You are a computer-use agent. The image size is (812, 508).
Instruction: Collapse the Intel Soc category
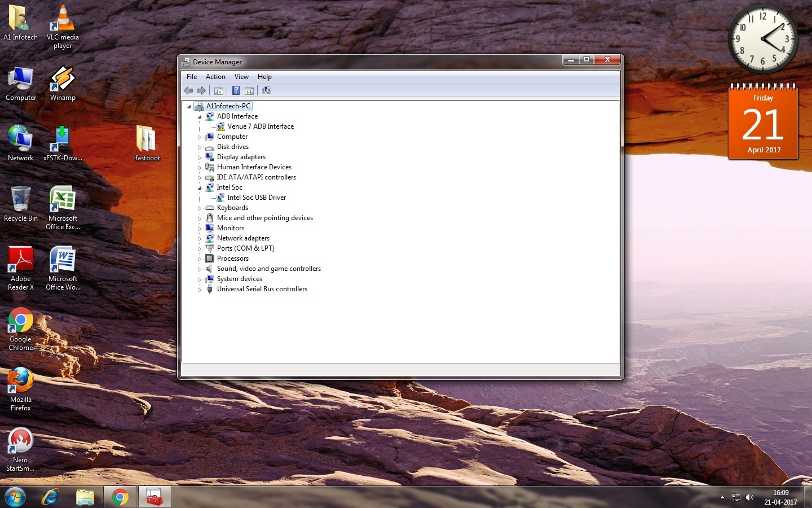coord(200,188)
